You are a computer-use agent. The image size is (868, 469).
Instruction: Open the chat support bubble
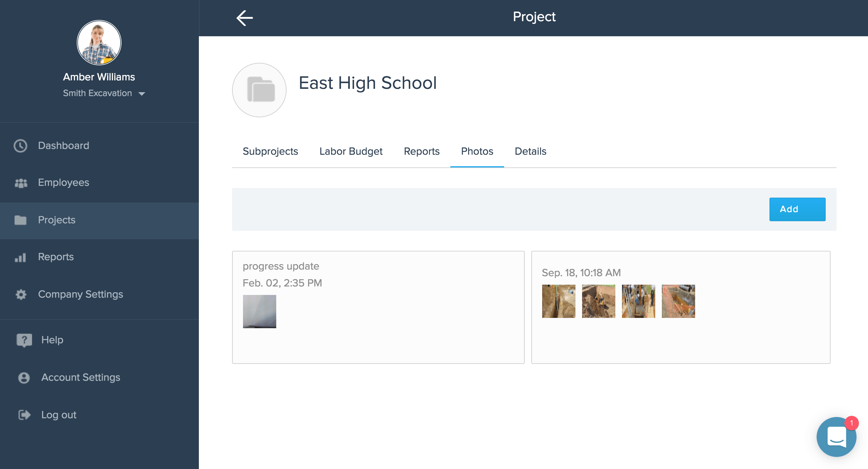(x=836, y=437)
